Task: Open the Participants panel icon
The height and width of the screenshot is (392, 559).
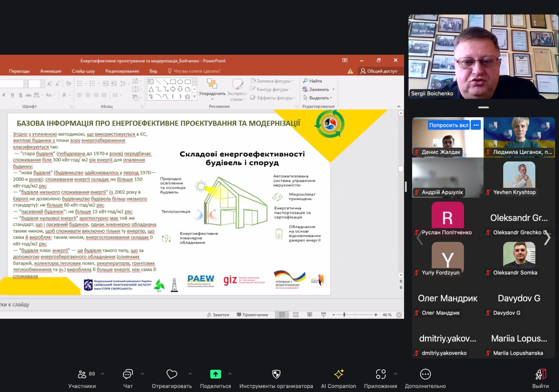Action: 82,374
